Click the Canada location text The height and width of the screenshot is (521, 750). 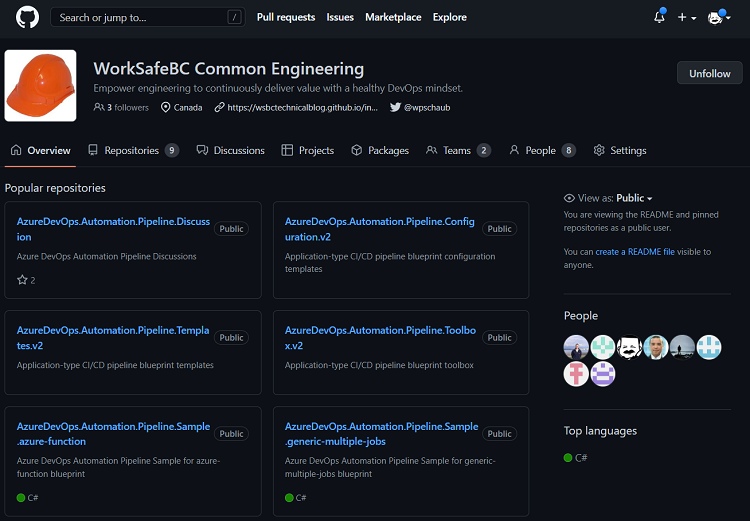pyautogui.click(x=188, y=107)
